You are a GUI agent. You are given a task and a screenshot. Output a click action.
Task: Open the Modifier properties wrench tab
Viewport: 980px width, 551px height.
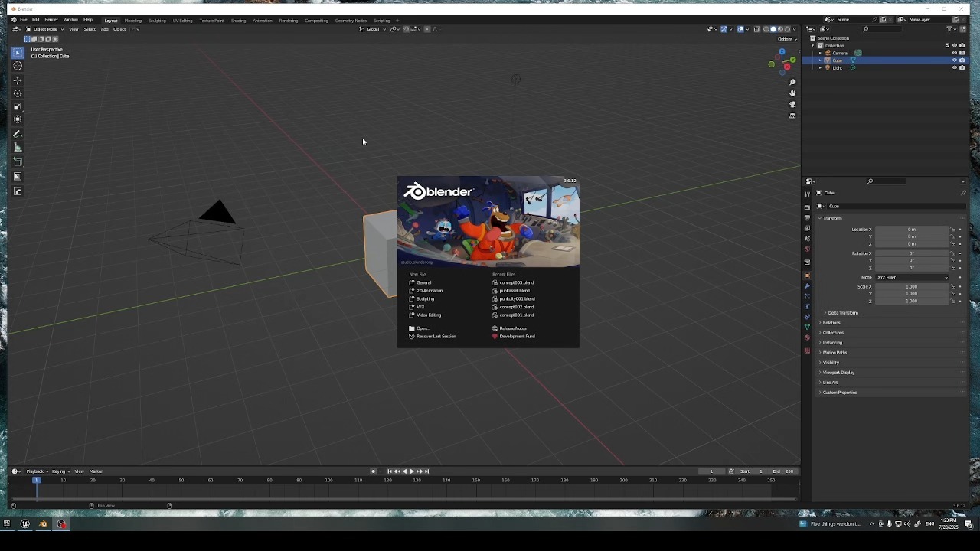coord(807,286)
